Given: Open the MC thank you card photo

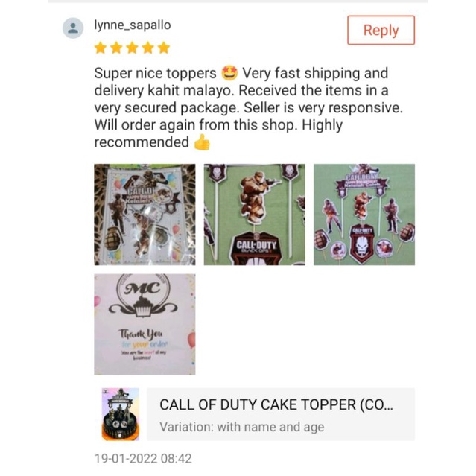Looking at the screenshot, I should 145,325.
